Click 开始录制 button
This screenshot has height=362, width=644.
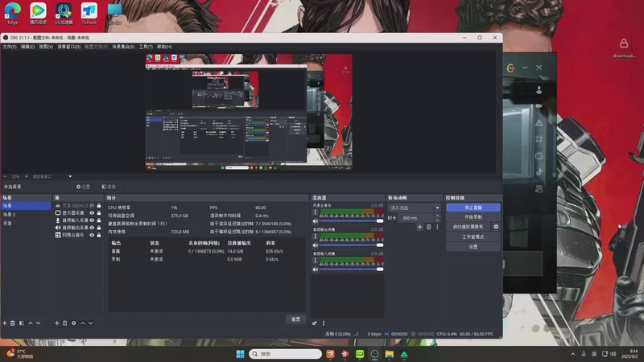473,217
